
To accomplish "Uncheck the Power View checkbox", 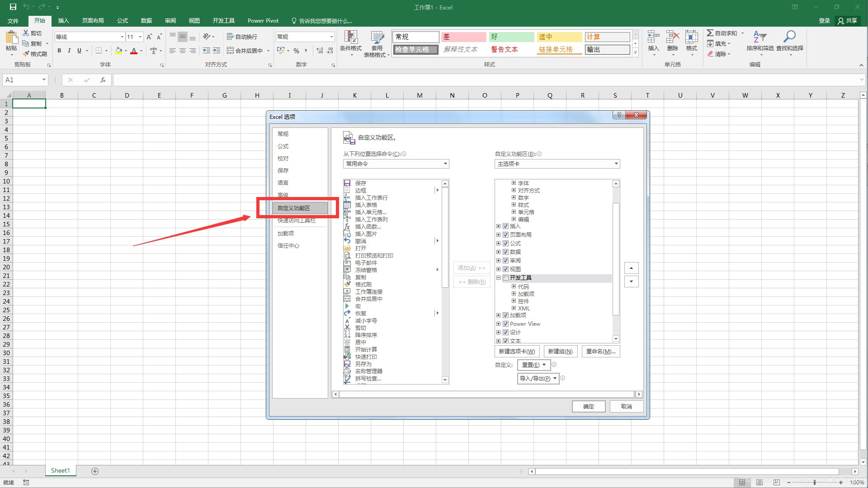I will click(x=506, y=324).
